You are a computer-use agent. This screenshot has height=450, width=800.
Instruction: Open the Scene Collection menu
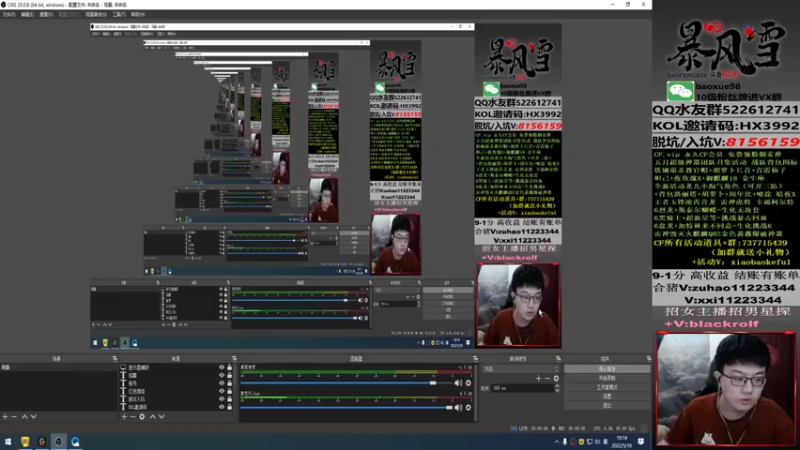[96, 14]
